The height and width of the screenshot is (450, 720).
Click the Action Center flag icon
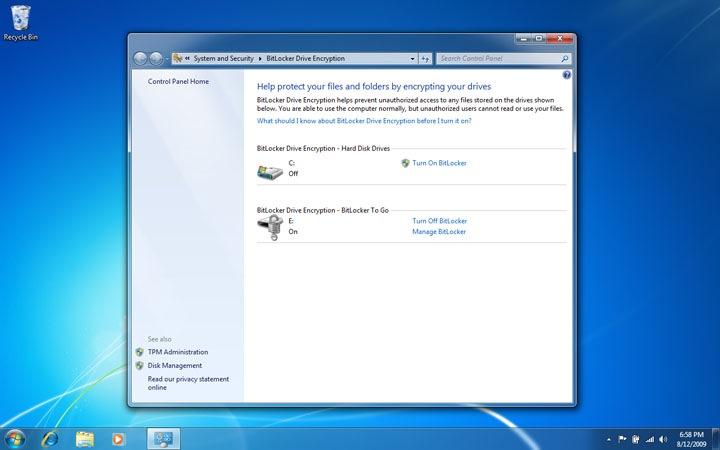pos(622,439)
